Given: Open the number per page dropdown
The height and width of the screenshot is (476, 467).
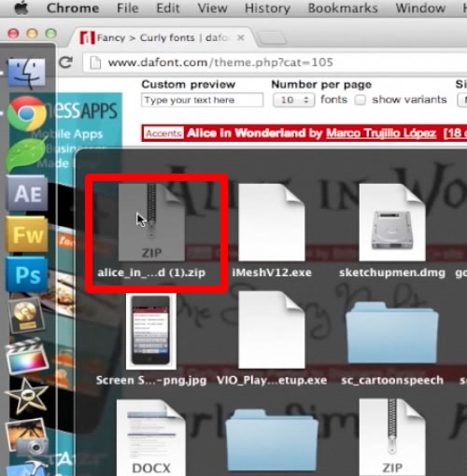Looking at the screenshot, I should 294,100.
